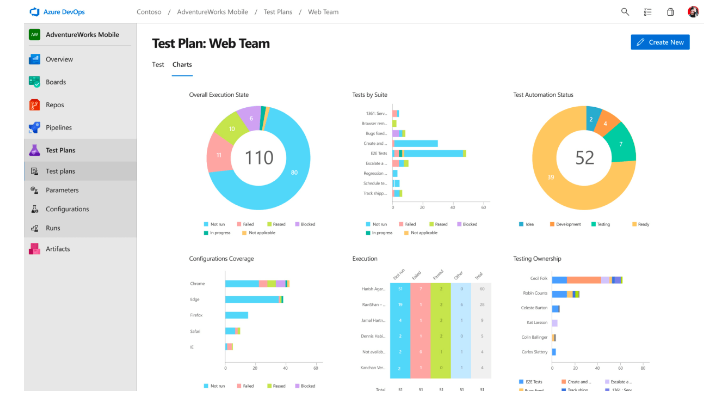Click the Azure DevOps title text
Viewport: 721px width, 411px height.
click(x=64, y=12)
